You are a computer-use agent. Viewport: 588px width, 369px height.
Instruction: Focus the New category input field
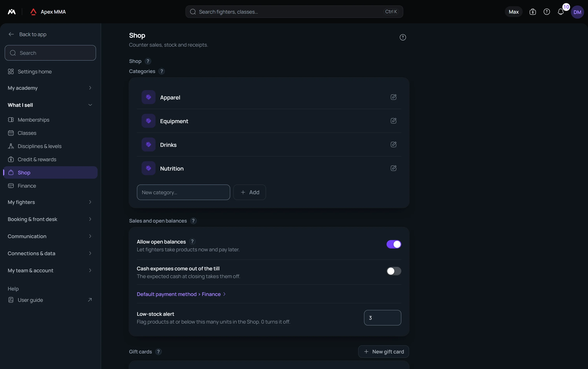click(x=183, y=192)
